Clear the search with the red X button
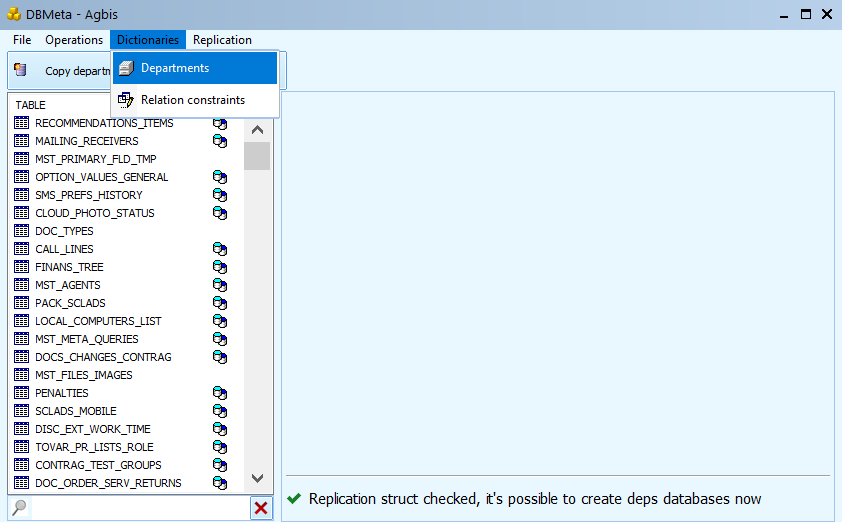This screenshot has width=842, height=522. coord(261,508)
